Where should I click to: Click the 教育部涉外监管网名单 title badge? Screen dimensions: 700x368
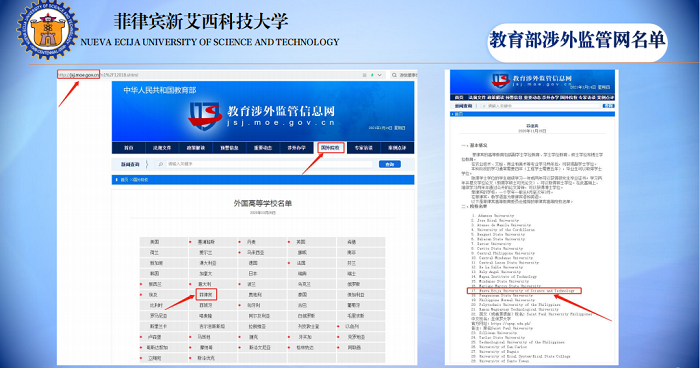click(577, 41)
